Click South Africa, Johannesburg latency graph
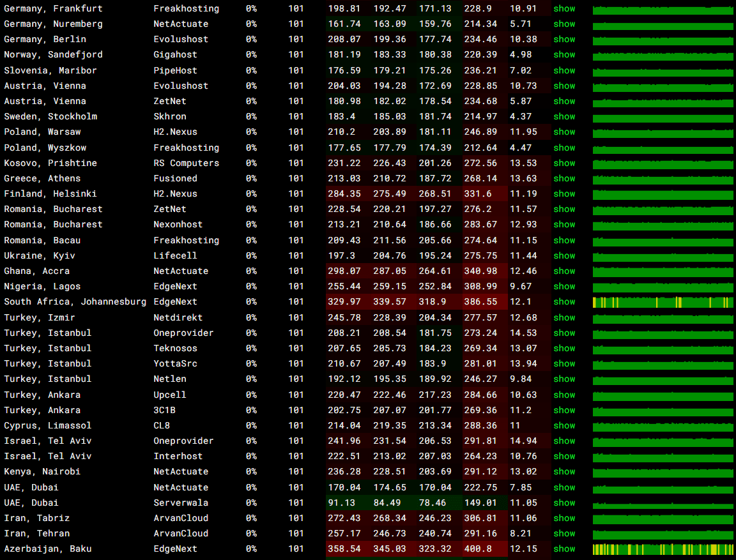 click(663, 302)
